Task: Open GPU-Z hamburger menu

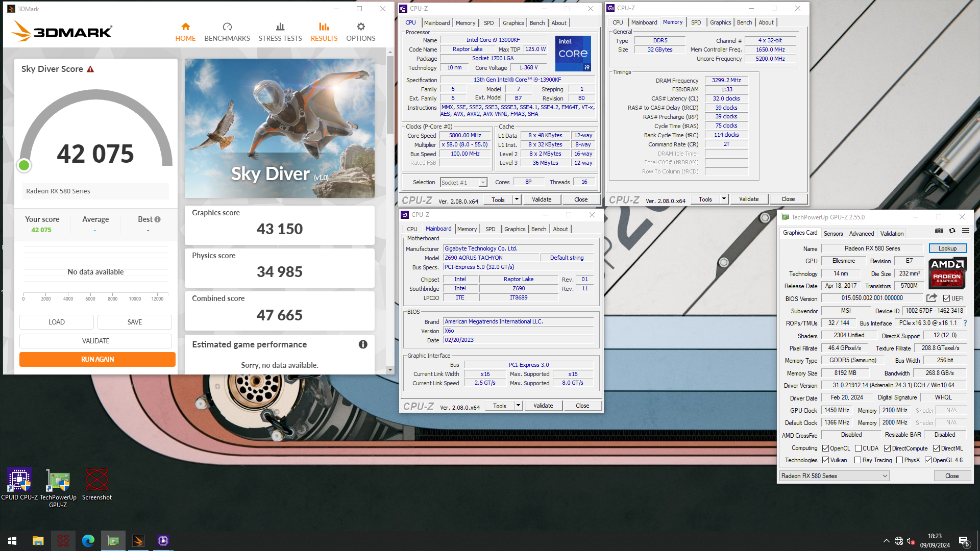Action: [965, 231]
